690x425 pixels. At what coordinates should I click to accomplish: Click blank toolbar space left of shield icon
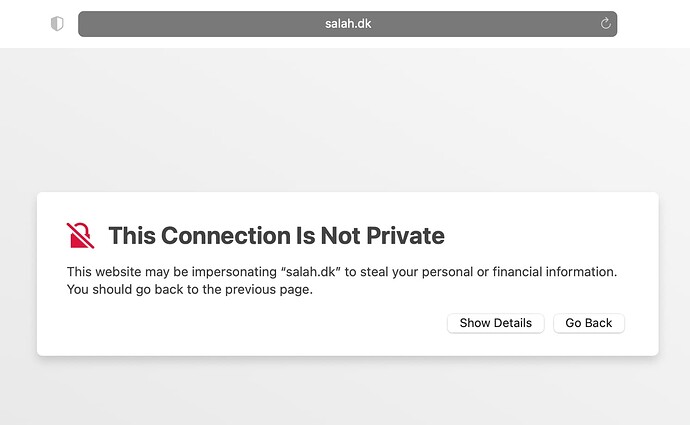[x=24, y=24]
